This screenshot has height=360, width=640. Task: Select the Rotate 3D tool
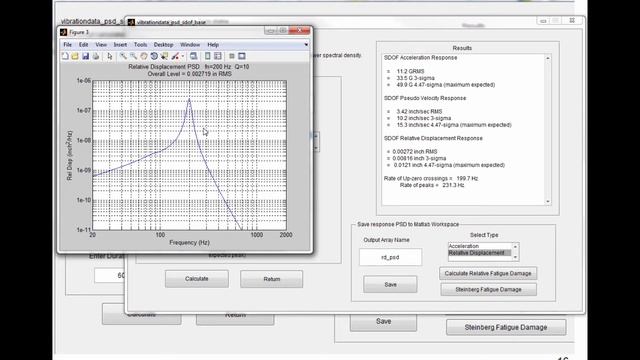[154, 56]
